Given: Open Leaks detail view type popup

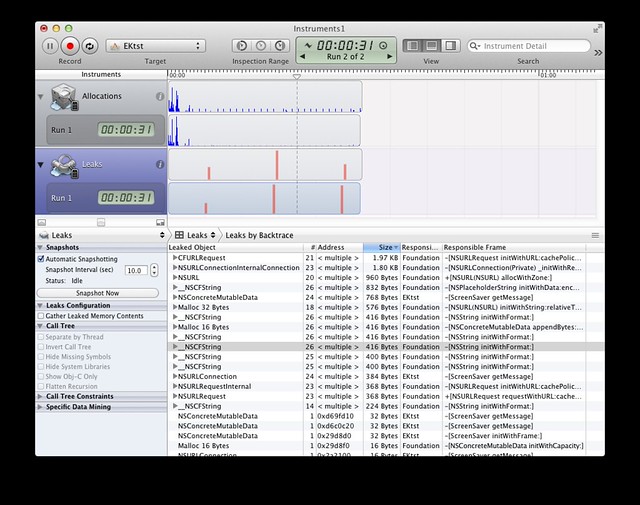Looking at the screenshot, I should click(x=196, y=235).
